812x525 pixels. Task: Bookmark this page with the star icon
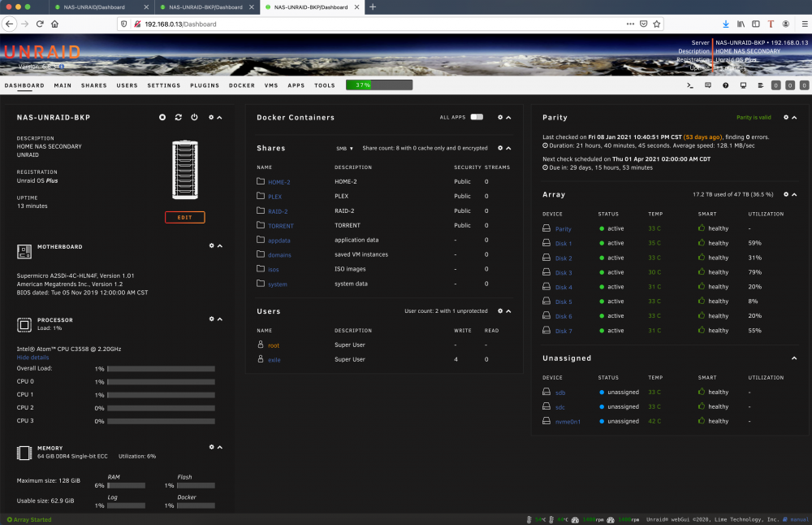pyautogui.click(x=657, y=24)
